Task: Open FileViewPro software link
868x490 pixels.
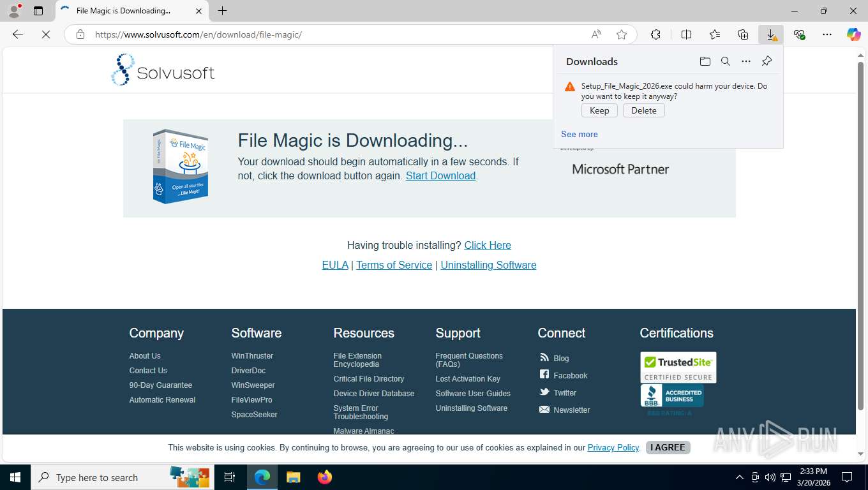Action: point(251,400)
